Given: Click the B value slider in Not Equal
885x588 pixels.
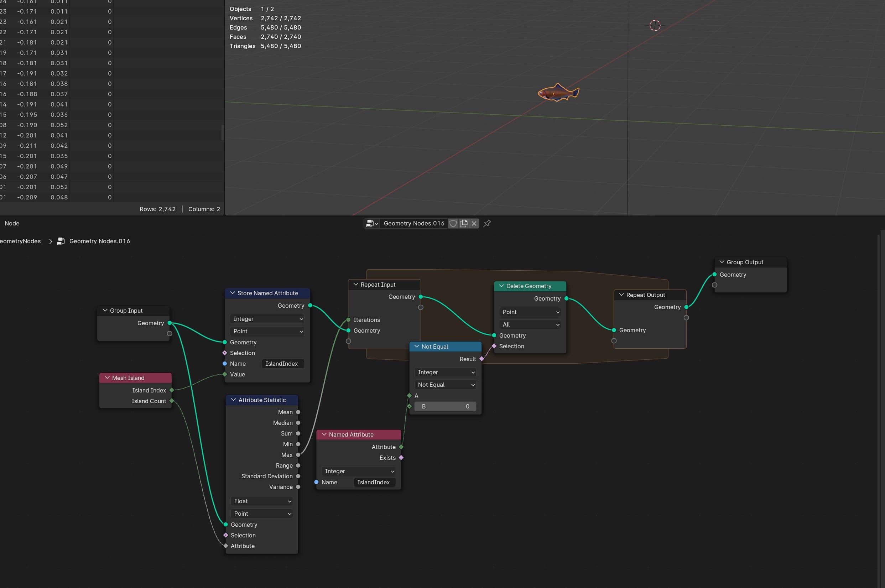Looking at the screenshot, I should click(445, 406).
